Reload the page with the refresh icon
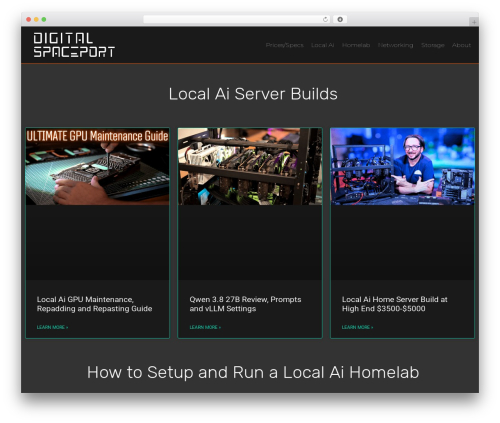 pyautogui.click(x=325, y=20)
